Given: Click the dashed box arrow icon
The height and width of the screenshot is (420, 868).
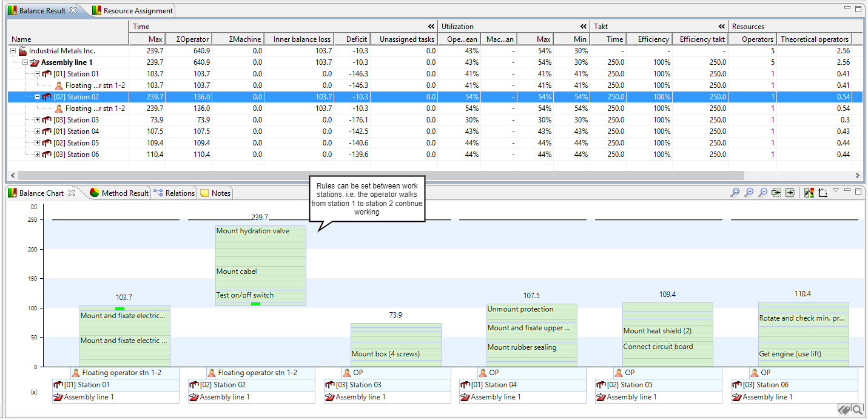Looking at the screenshot, I should click(x=776, y=193).
